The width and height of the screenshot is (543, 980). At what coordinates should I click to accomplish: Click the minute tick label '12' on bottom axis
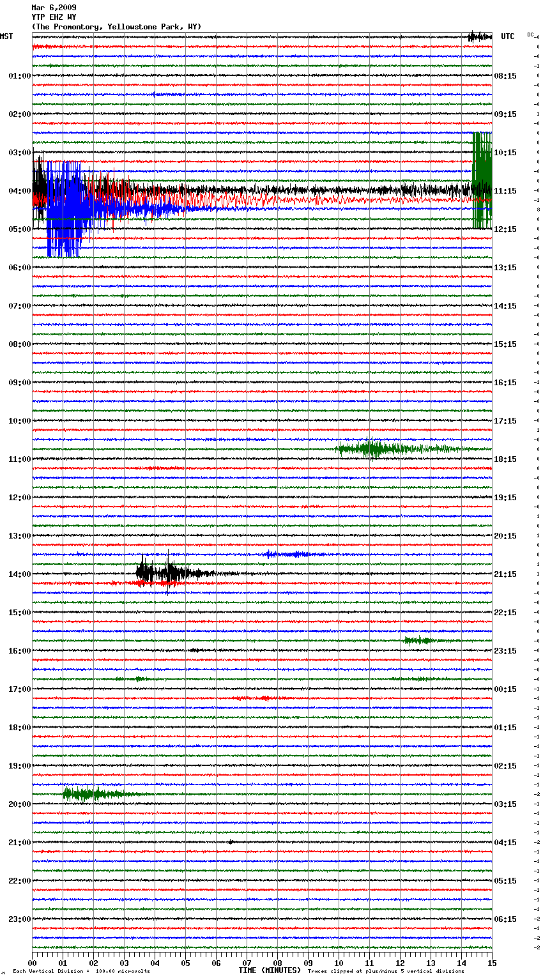401,963
